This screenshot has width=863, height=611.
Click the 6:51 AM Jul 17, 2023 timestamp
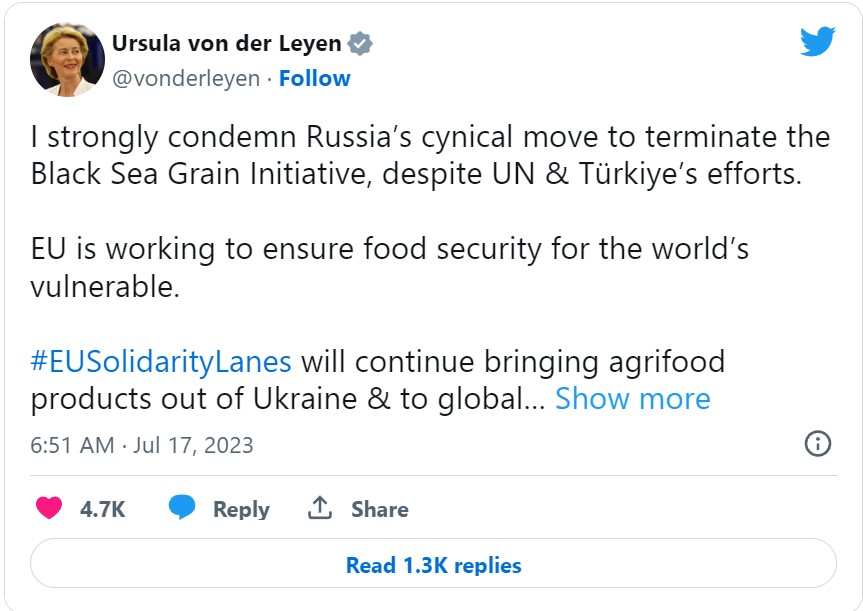[142, 445]
